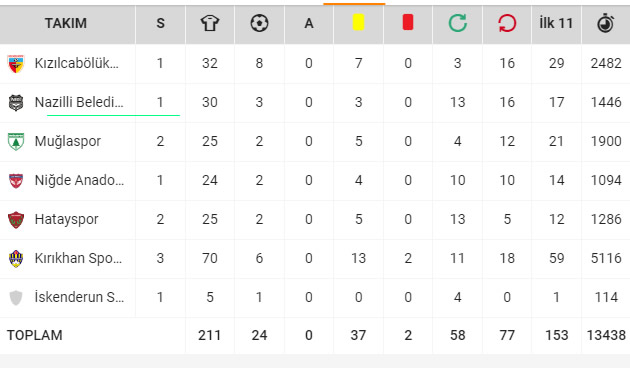Viewport: 630px width, 368px height.
Task: Click the Hatayspor club badge
Action: (16, 219)
